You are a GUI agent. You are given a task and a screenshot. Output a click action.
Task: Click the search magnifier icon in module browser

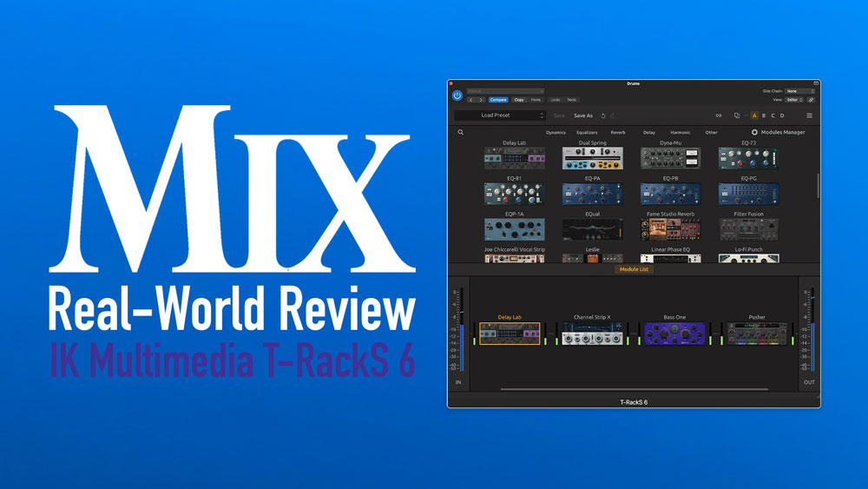[x=461, y=133]
